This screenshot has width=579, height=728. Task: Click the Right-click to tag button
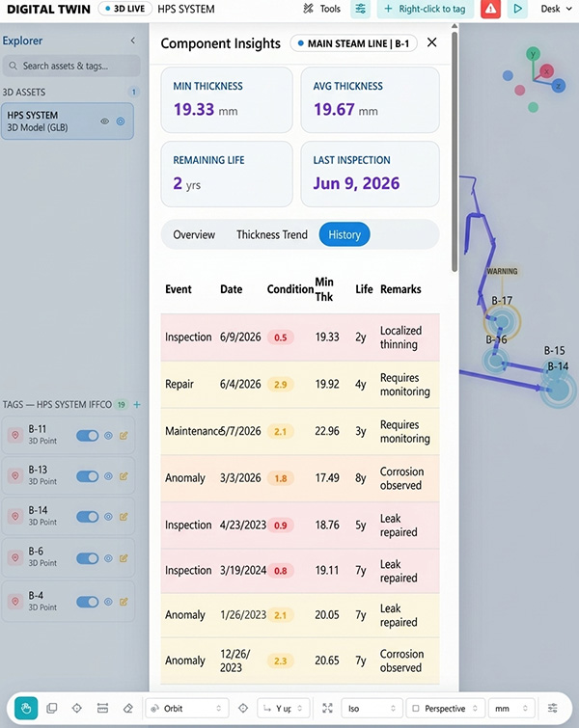[426, 9]
